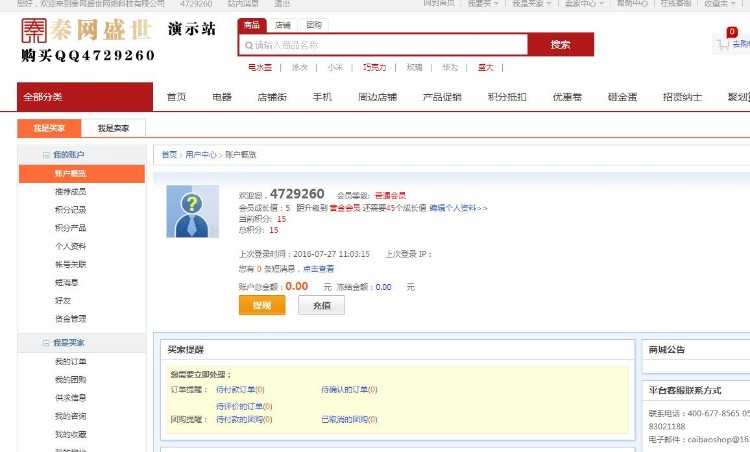Open 积分抵扣 in the main navigation
This screenshot has height=452, width=750.
point(507,97)
